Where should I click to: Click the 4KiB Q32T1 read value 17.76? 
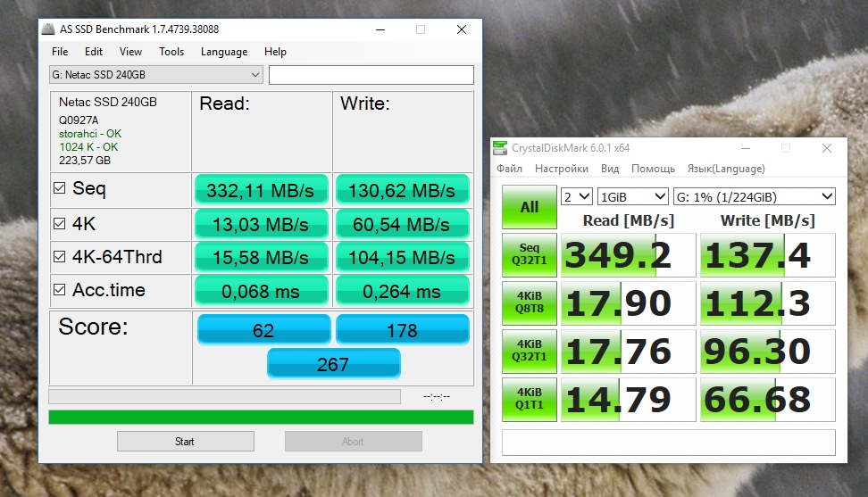click(x=629, y=351)
